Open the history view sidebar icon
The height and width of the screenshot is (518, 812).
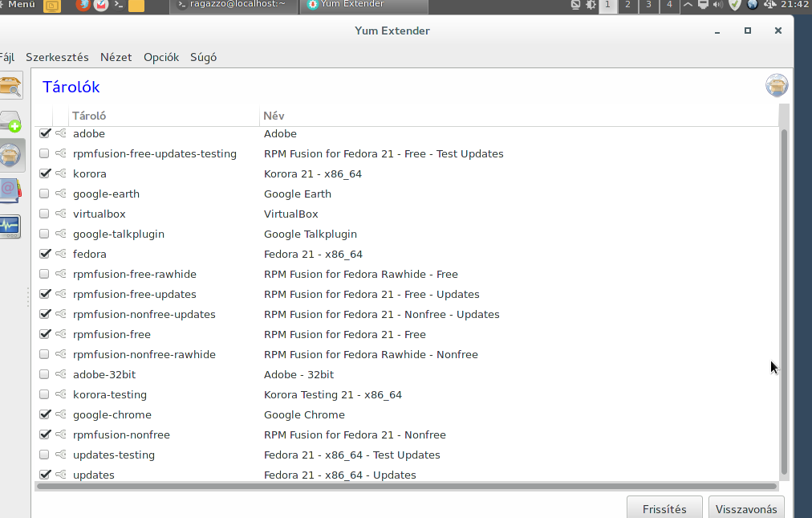[x=10, y=191]
